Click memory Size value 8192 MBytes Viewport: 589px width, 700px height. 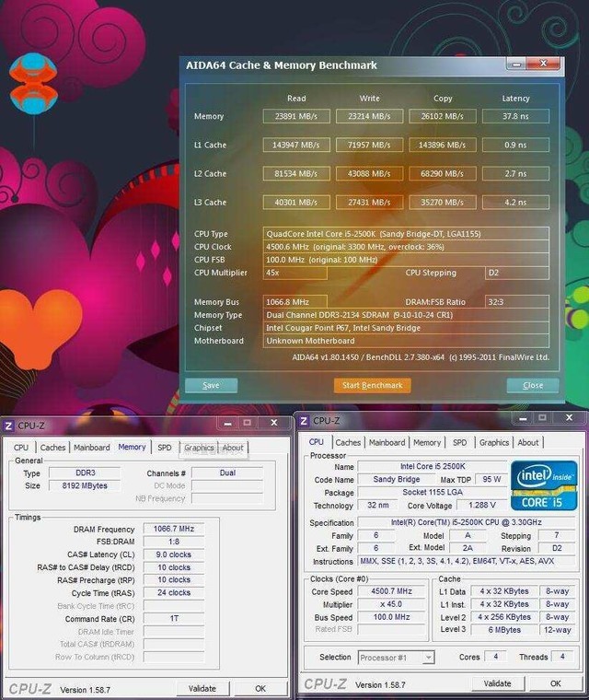(85, 485)
